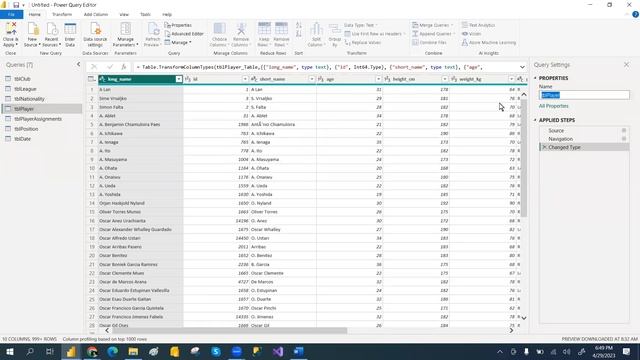Click Remove Rows
640x360 pixels.
tap(281, 34)
